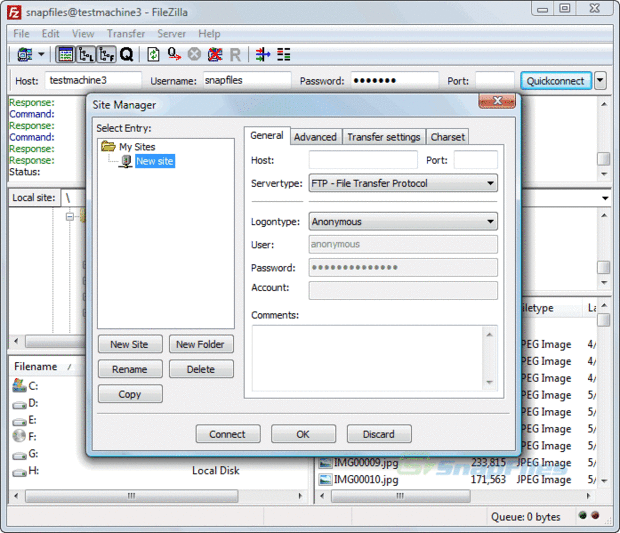Click the D: drive icon

point(19,405)
